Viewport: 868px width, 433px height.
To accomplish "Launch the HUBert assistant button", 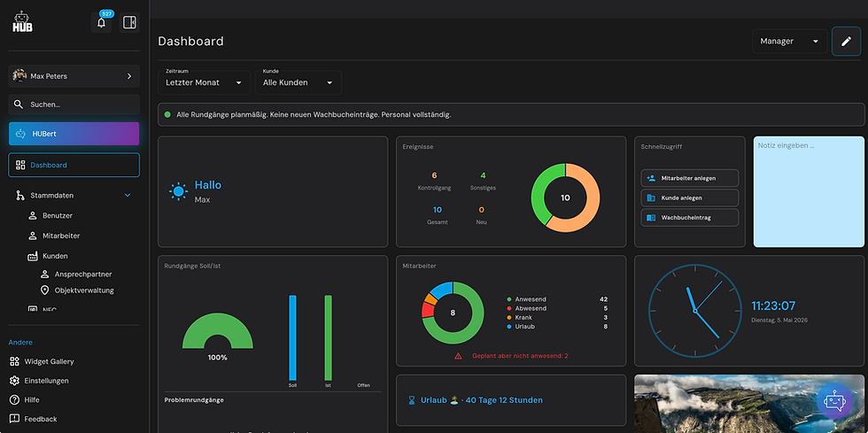I will click(x=74, y=134).
